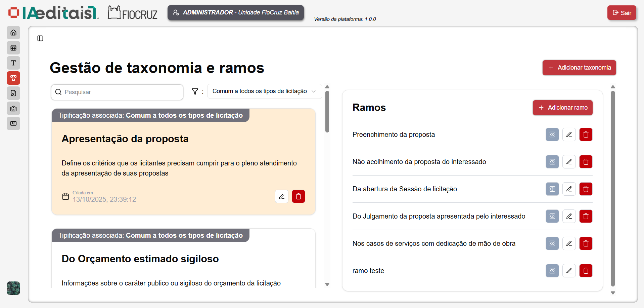View the Preenchimento da proposta ramo

pyautogui.click(x=552, y=134)
